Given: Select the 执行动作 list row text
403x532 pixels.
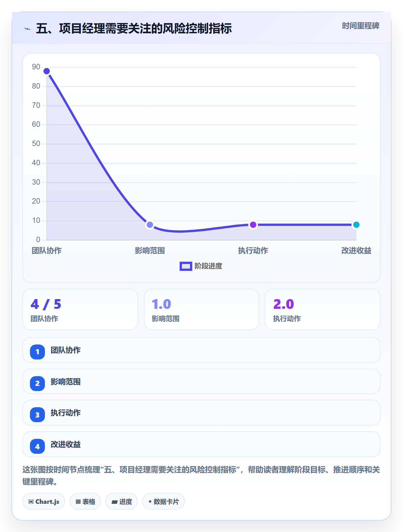Looking at the screenshot, I should (x=66, y=413).
